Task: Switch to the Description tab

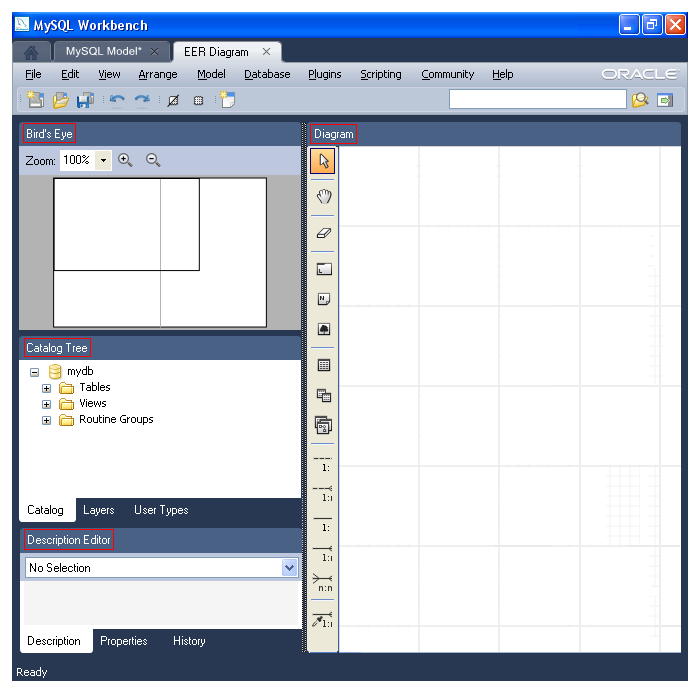Action: [54, 641]
